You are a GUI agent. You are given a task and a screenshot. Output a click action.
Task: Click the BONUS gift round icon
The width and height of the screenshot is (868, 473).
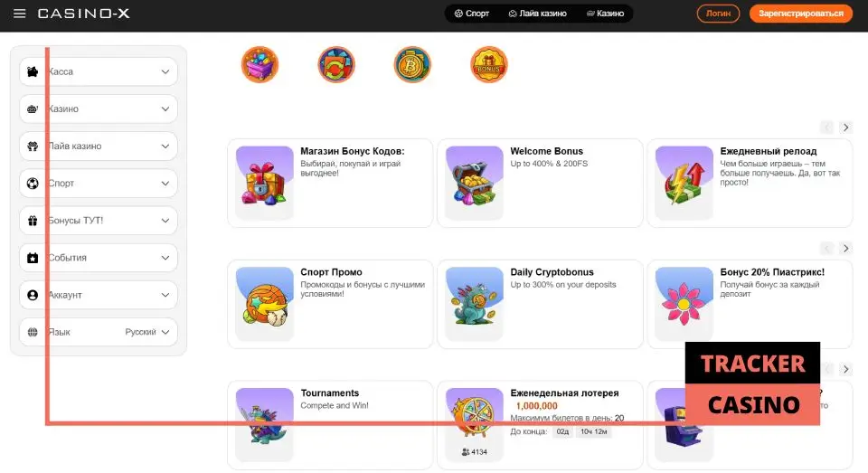488,64
